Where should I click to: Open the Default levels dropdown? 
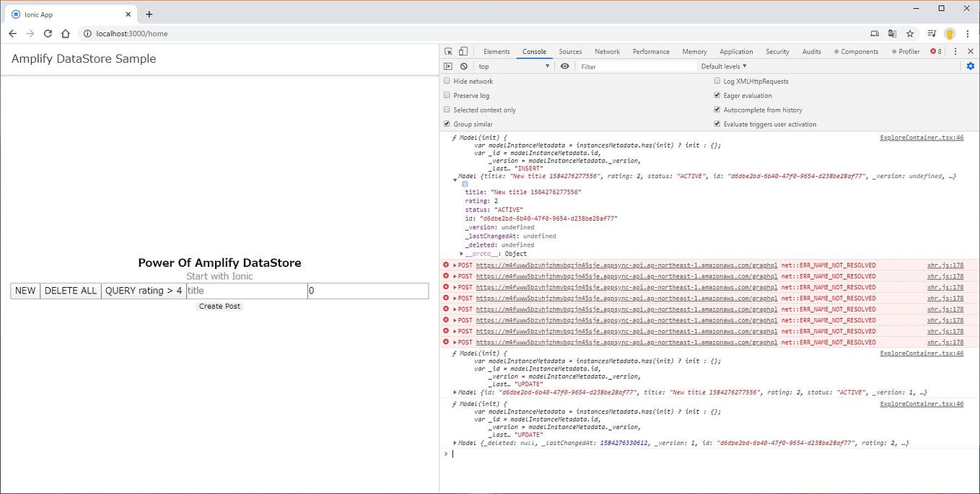point(724,66)
